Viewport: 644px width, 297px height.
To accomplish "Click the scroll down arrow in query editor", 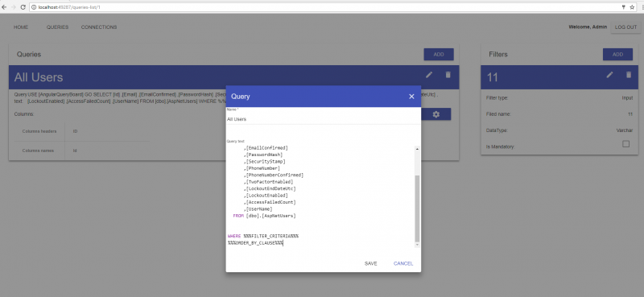I will coord(417,245).
